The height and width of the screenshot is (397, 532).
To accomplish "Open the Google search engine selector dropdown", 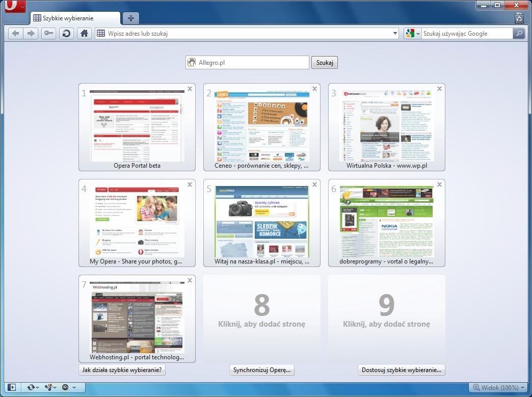I will (x=413, y=33).
